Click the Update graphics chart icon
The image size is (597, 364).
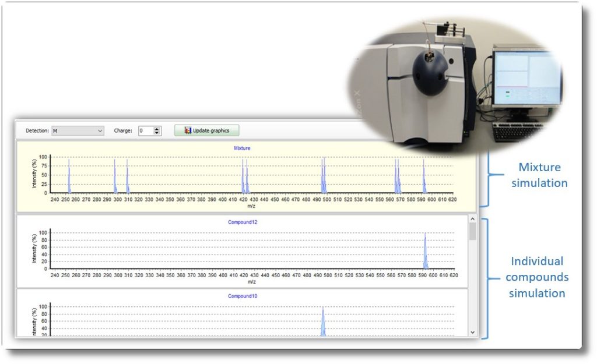(187, 130)
